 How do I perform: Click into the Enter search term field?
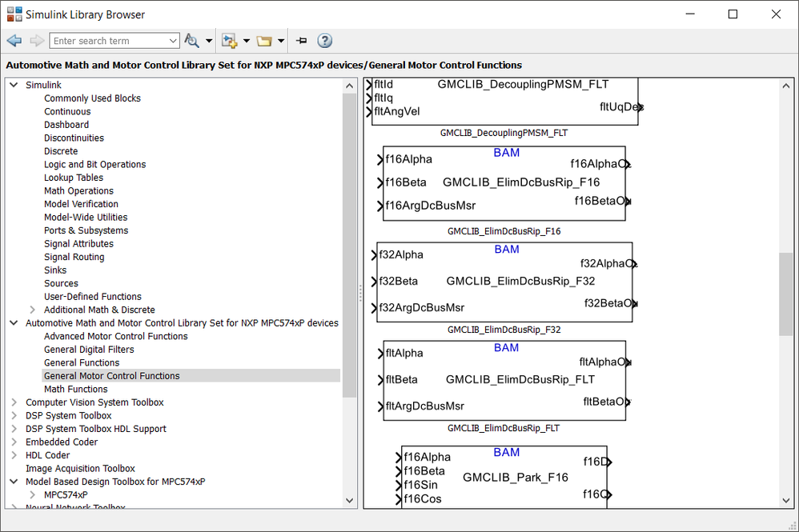pyautogui.click(x=109, y=41)
